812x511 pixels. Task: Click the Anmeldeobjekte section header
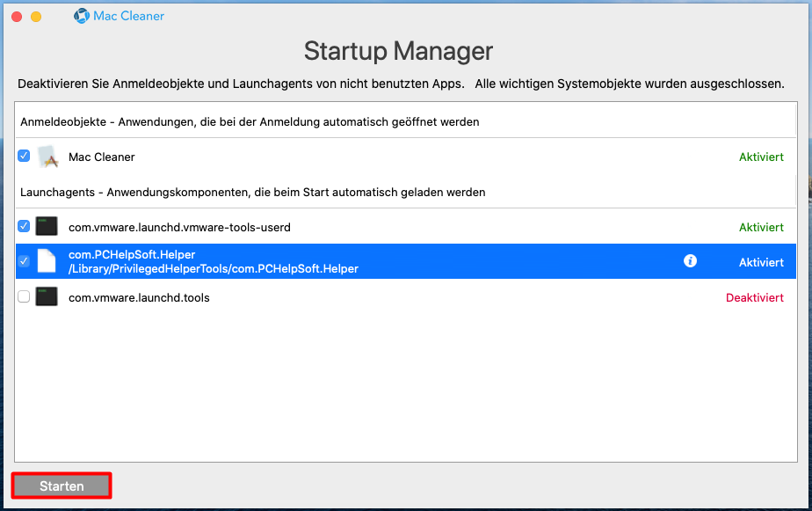(250, 121)
